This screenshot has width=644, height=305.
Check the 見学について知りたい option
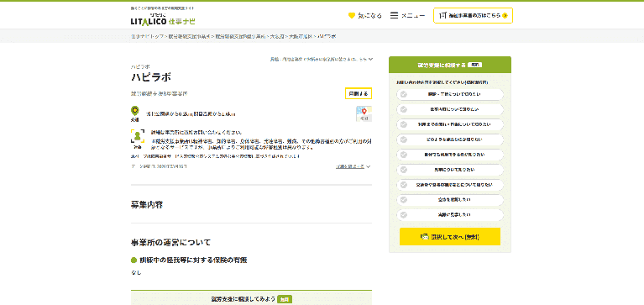tap(450, 170)
